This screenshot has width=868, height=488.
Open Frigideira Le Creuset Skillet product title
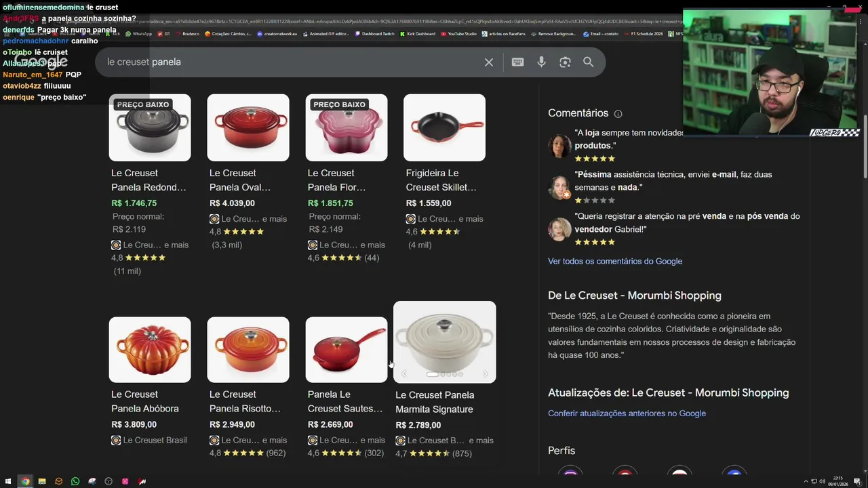(x=441, y=180)
